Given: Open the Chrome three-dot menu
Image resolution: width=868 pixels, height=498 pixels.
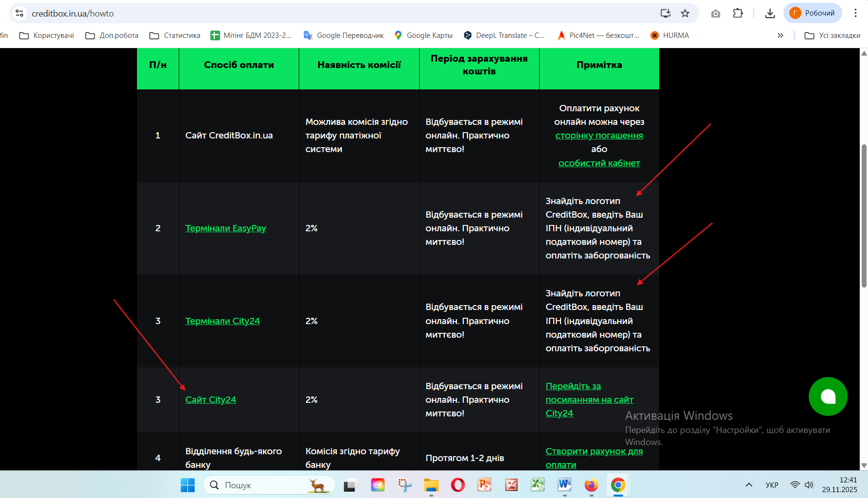Looking at the screenshot, I should point(855,13).
